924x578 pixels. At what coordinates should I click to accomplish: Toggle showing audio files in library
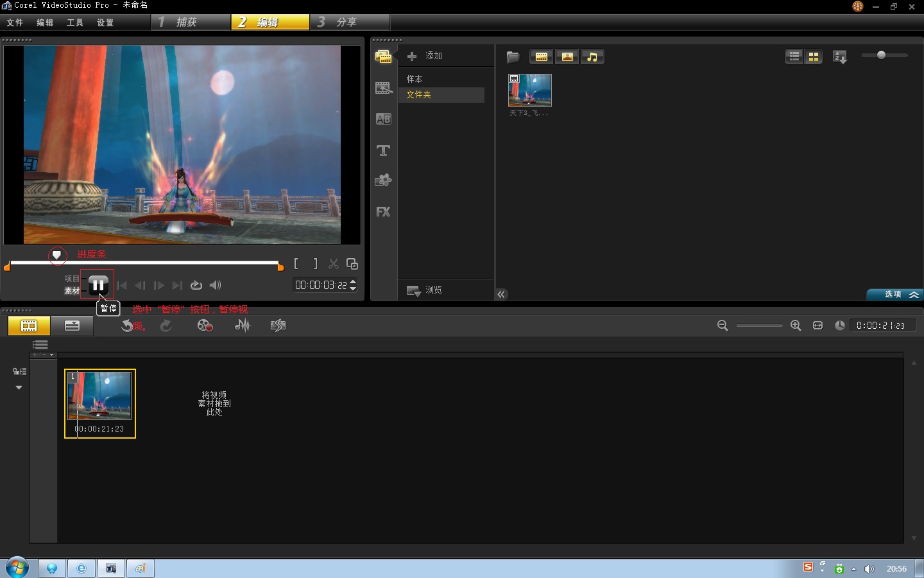point(592,57)
